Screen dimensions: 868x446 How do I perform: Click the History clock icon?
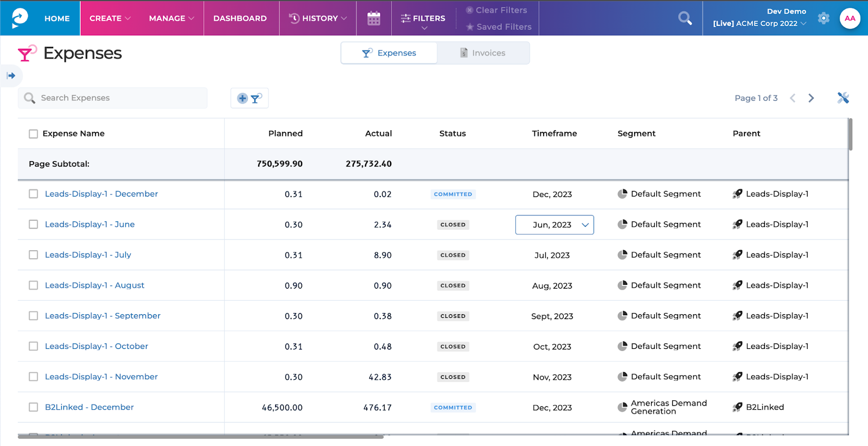(294, 18)
